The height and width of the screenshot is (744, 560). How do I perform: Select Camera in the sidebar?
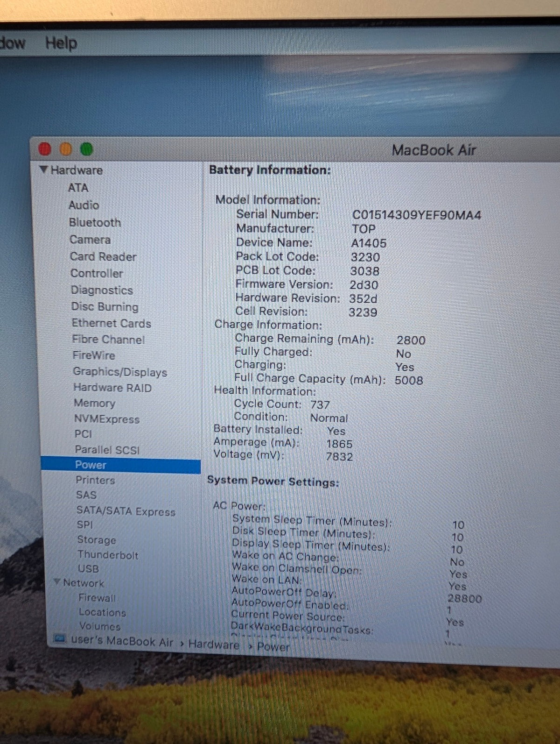(x=90, y=240)
